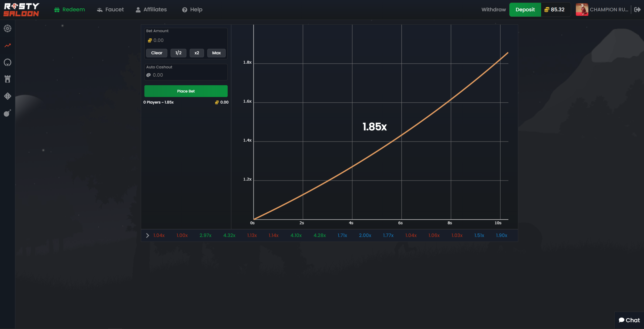Toggle the 1/2 bet amount option
Screen dimensions: 644x329
click(178, 53)
